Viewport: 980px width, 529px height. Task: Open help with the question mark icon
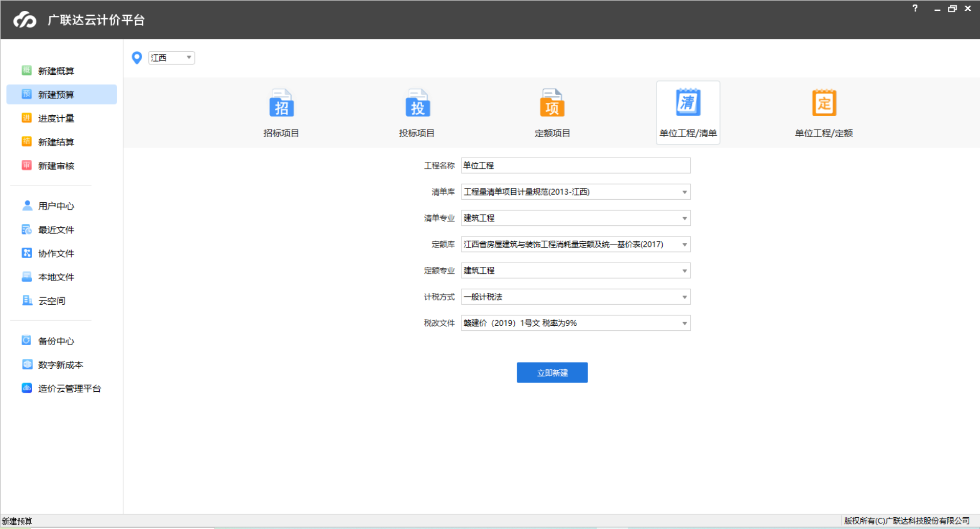915,8
